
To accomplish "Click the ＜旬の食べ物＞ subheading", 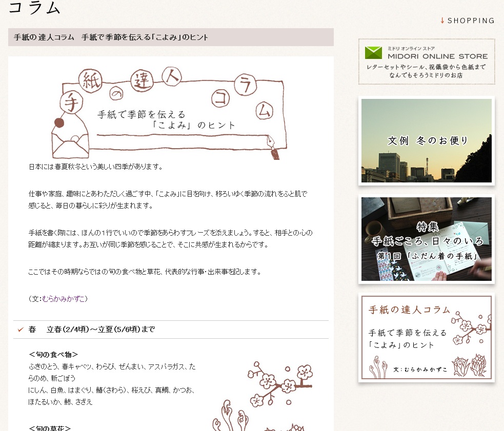I will 53,355.
